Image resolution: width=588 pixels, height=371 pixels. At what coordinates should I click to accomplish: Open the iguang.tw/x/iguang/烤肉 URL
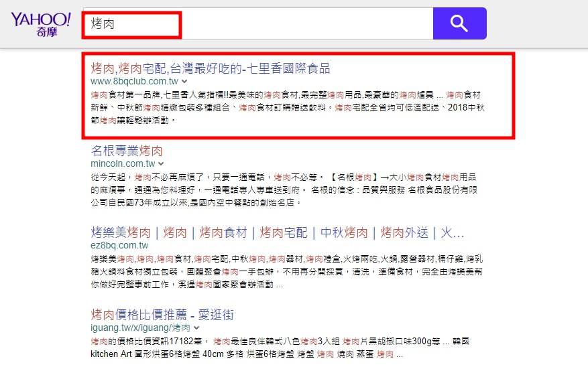(x=140, y=328)
